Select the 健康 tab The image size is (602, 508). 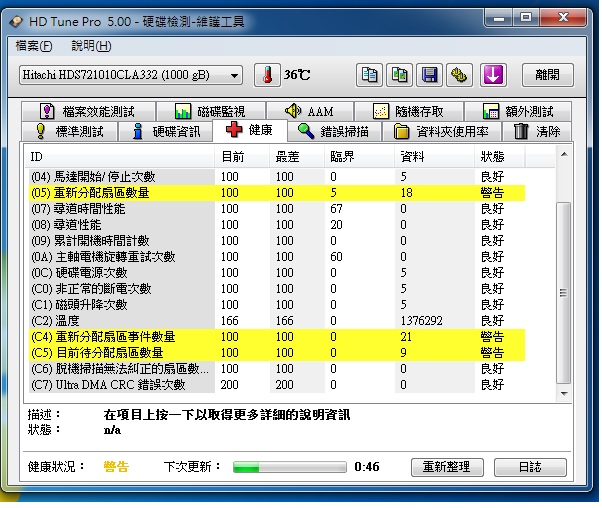click(250, 130)
